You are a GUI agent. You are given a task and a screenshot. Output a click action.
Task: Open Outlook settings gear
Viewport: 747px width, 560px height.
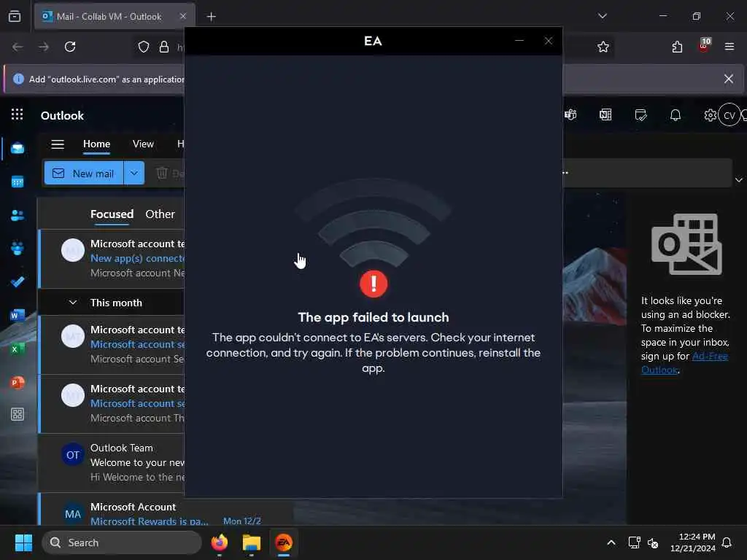pos(710,115)
